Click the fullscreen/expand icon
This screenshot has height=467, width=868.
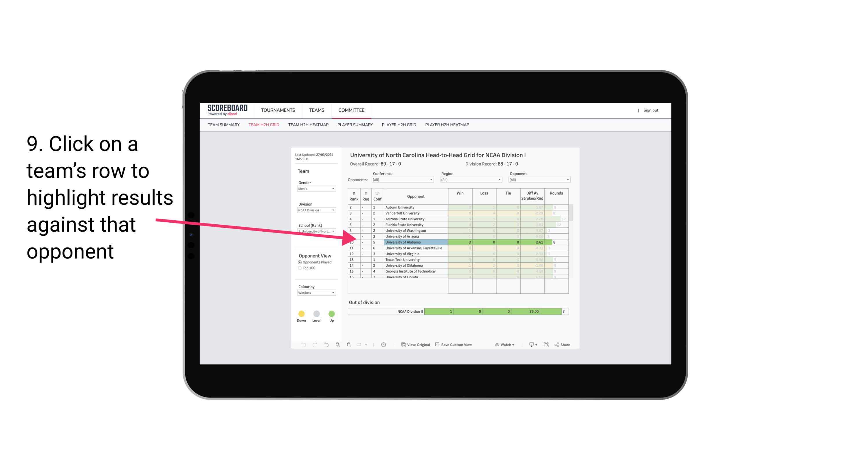[x=546, y=345]
